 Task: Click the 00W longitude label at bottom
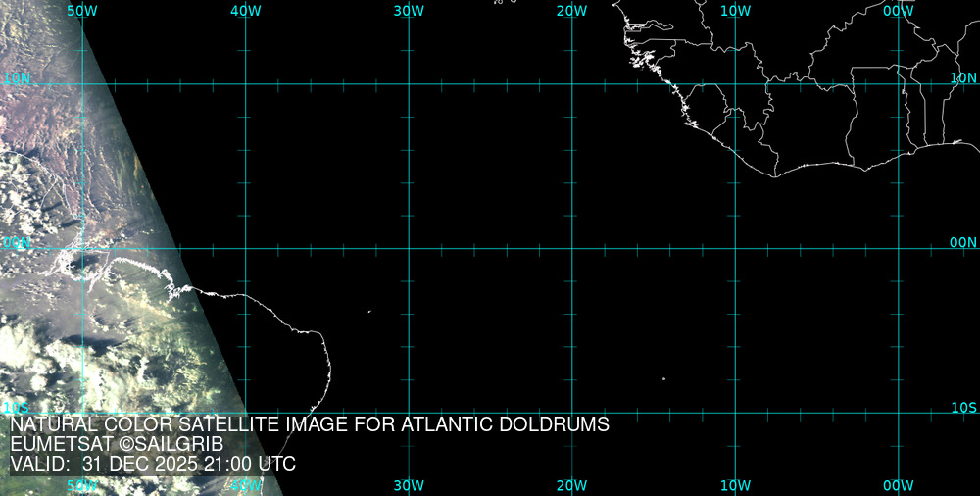(898, 485)
